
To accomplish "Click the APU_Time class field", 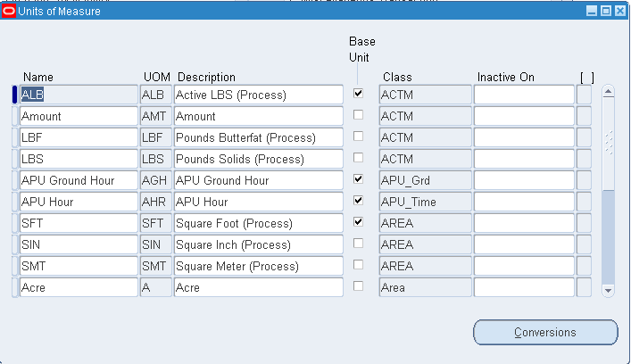I will [x=425, y=202].
